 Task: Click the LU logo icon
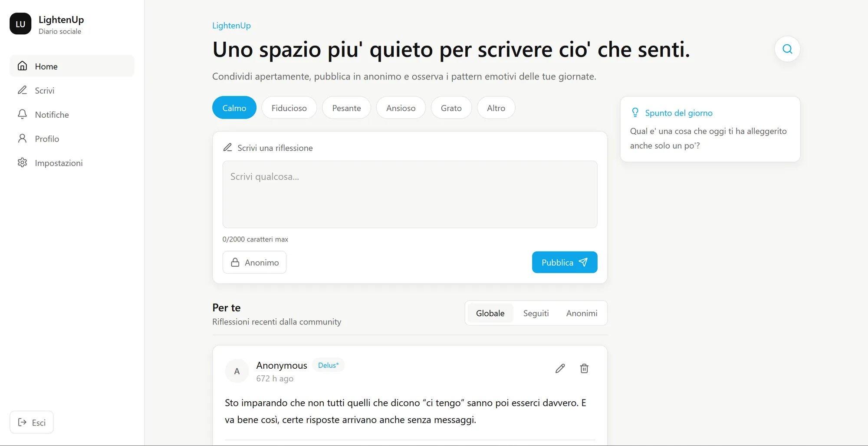coord(20,24)
